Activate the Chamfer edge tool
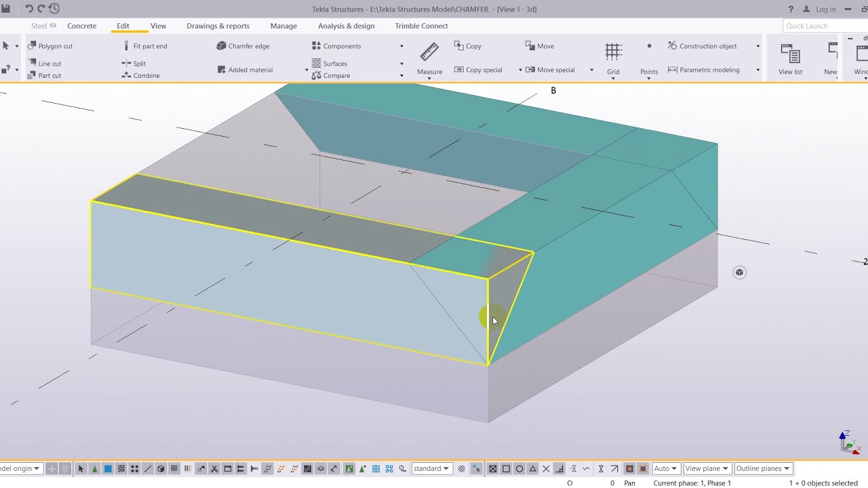 pos(243,46)
